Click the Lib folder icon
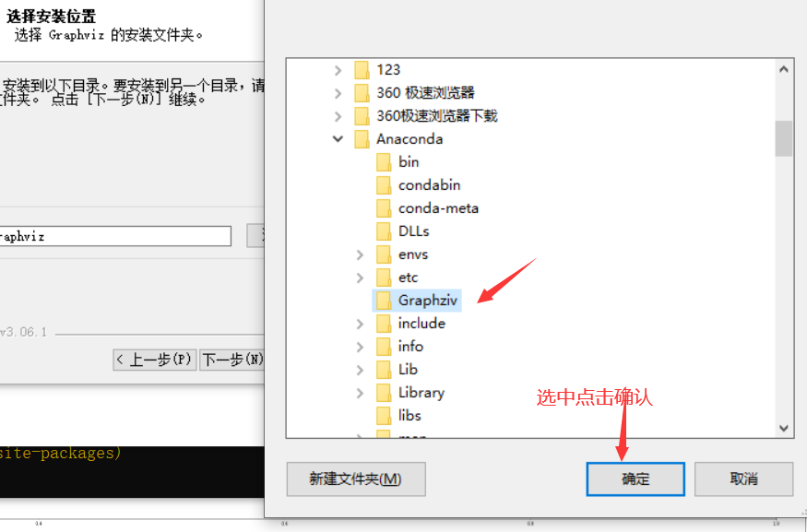Screen dimensions: 807x532 pyautogui.click(x=384, y=370)
